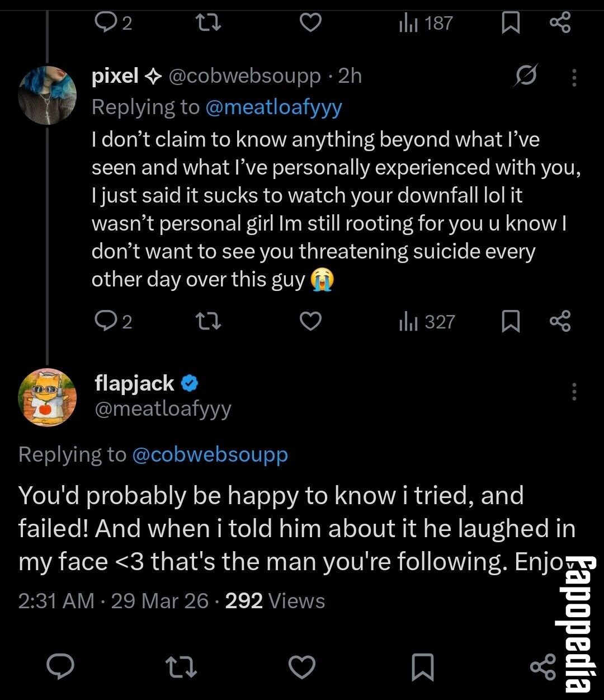Screen dimensions: 604x700
Task: Open @meatloafyyy mention link in pixel's reply
Action: click(274, 106)
